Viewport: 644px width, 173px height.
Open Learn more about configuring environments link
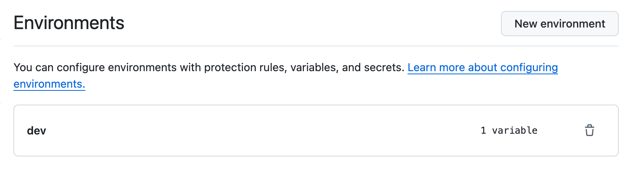(x=482, y=68)
